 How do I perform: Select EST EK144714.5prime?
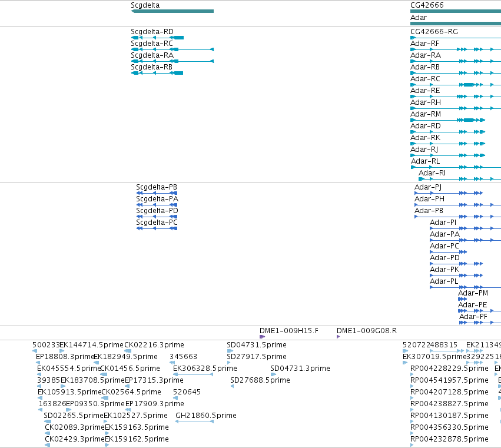91,345
